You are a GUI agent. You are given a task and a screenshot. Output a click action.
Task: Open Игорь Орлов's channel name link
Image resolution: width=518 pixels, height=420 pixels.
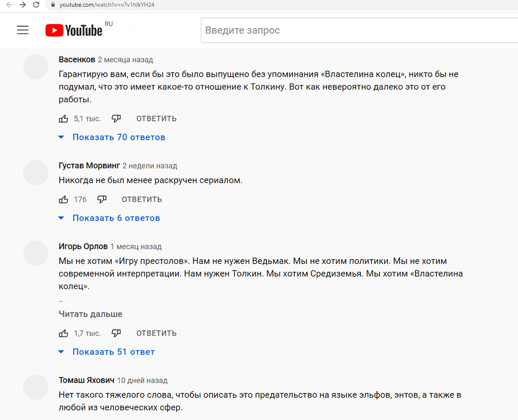point(83,246)
